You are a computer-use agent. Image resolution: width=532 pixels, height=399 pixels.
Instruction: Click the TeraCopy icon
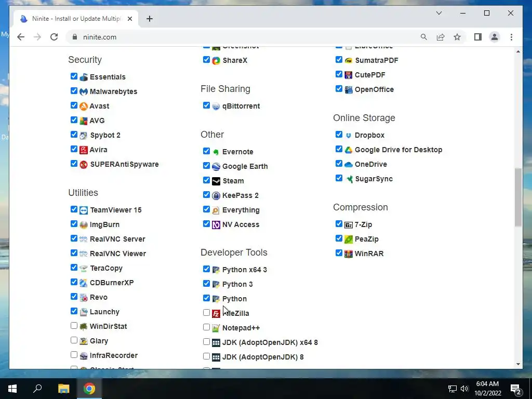pos(84,269)
